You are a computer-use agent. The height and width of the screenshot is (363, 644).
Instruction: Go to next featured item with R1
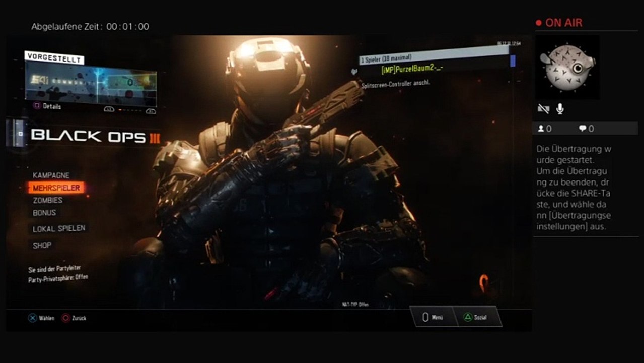[151, 110]
